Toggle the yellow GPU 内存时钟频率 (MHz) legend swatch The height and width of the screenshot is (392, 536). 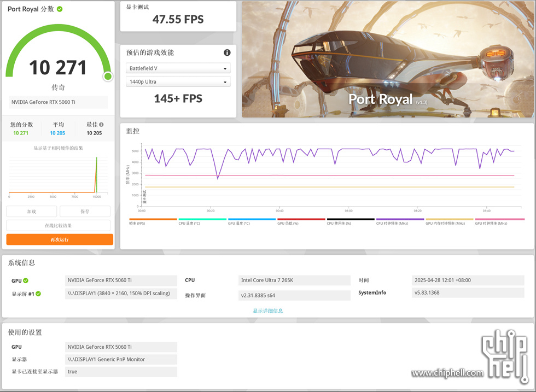click(449, 219)
